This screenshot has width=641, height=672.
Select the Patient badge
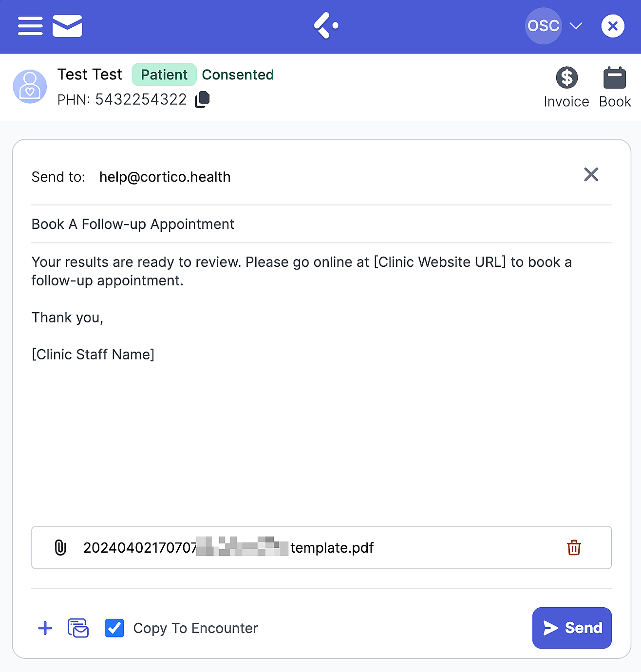[x=164, y=75]
